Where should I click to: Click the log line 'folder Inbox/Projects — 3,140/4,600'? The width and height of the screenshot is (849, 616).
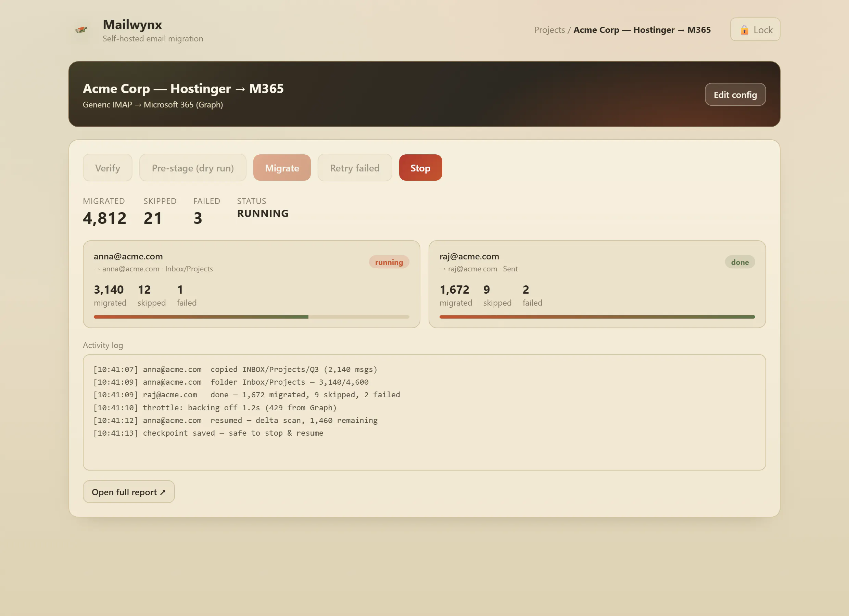[231, 382]
